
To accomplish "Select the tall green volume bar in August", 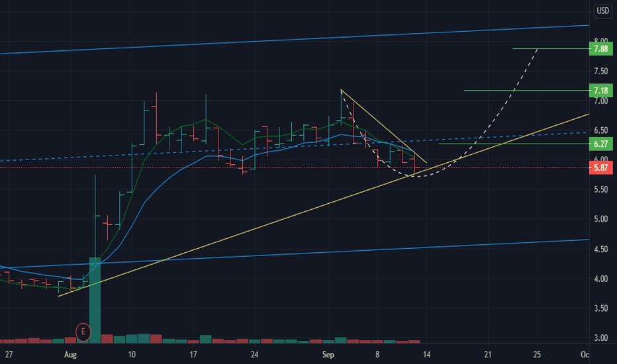I will [x=95, y=300].
